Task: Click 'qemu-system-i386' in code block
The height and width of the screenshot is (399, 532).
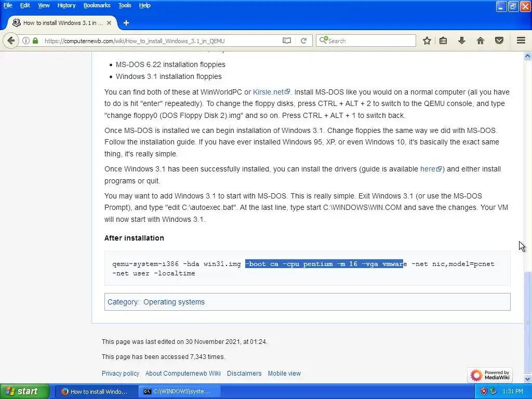Action: (x=145, y=264)
